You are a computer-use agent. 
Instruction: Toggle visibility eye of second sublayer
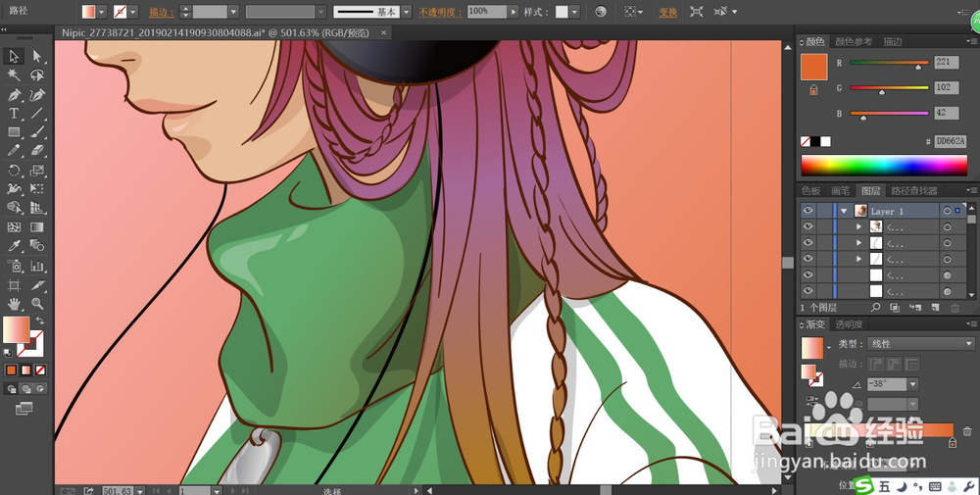click(808, 242)
